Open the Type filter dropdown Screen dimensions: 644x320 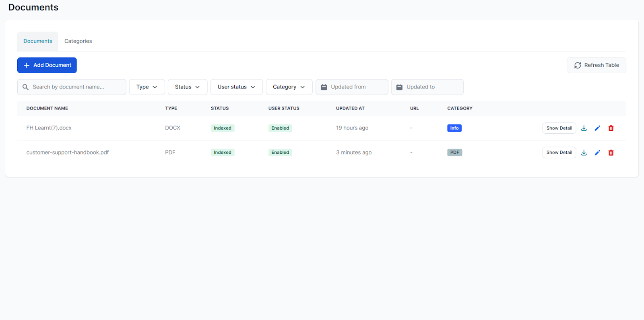[147, 87]
